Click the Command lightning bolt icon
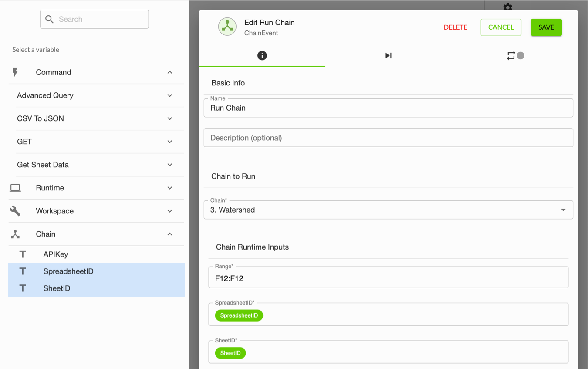Screen dimensions: 588x369 [15, 72]
